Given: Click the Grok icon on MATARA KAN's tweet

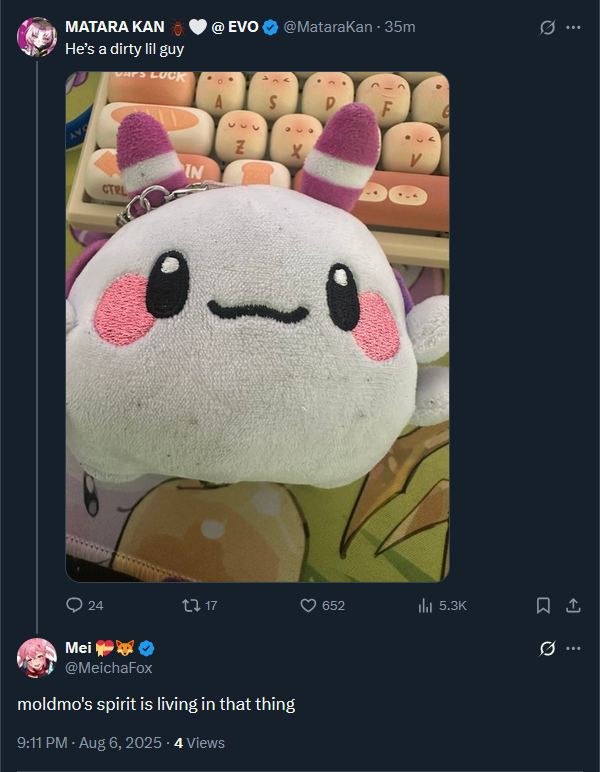Looking at the screenshot, I should (547, 28).
